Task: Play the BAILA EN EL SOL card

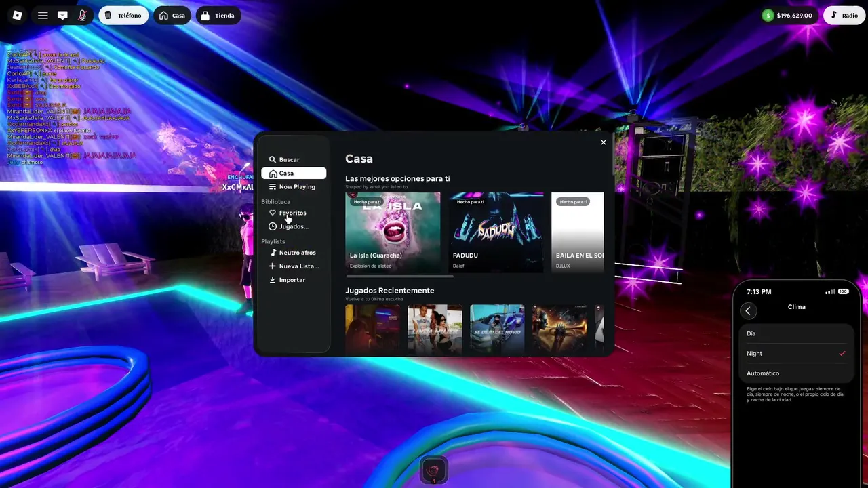Action: pyautogui.click(x=578, y=232)
